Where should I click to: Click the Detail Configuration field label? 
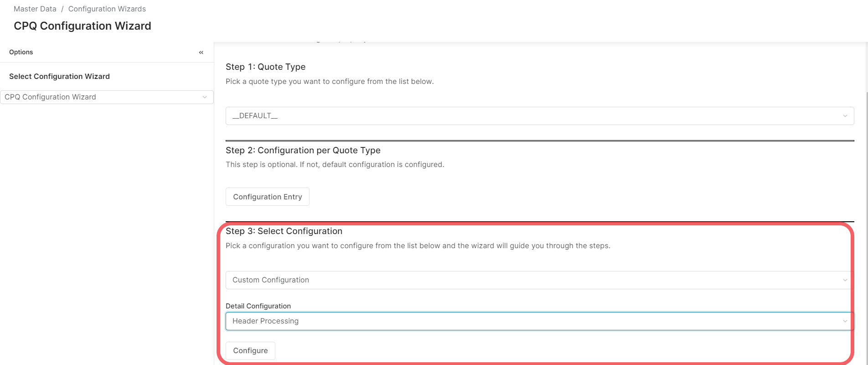point(258,306)
